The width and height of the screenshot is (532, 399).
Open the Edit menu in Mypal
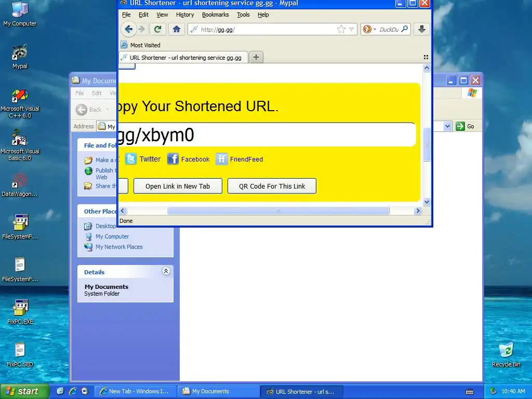tap(143, 15)
